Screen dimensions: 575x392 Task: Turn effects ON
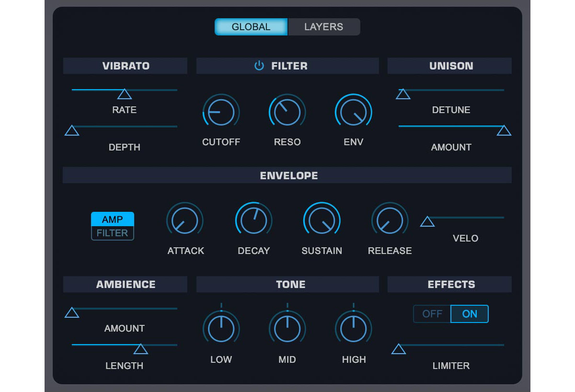470,314
